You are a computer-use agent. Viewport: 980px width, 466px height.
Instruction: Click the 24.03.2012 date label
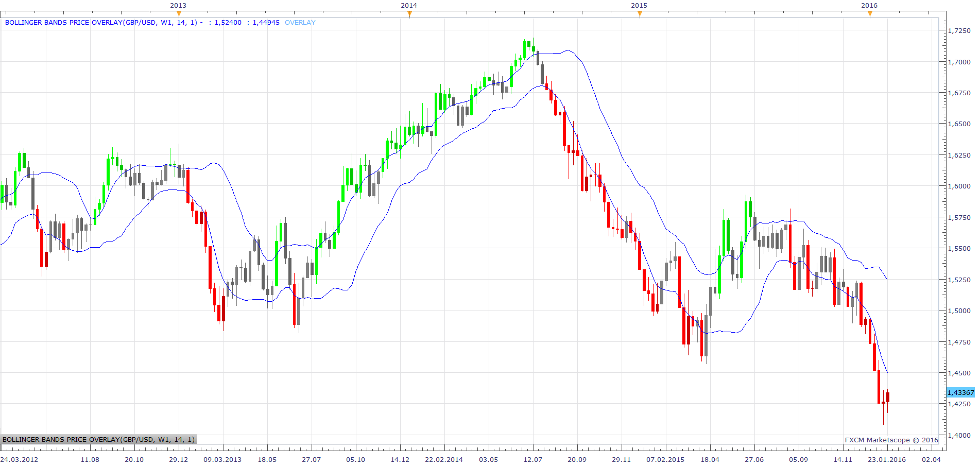click(x=20, y=459)
